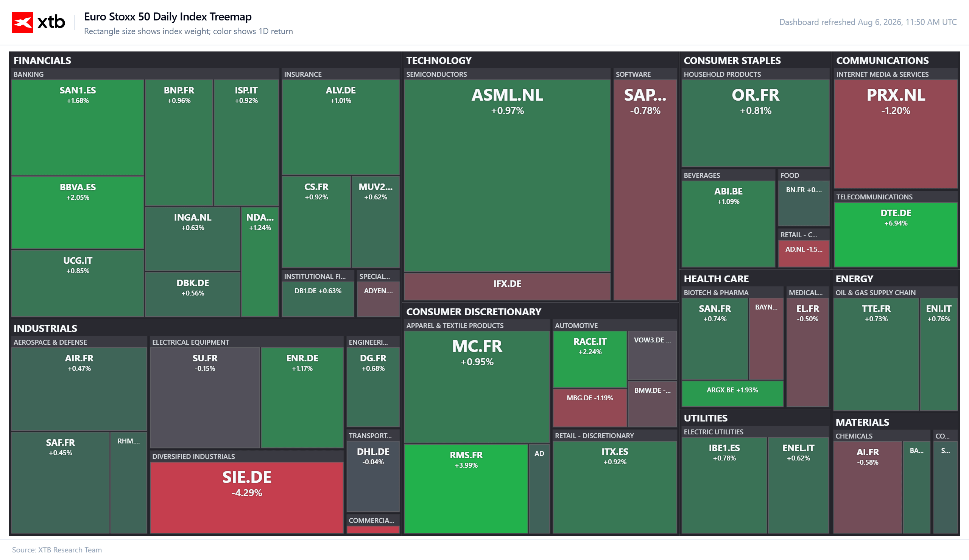
Task: Select the Technology sector header
Action: click(x=439, y=60)
